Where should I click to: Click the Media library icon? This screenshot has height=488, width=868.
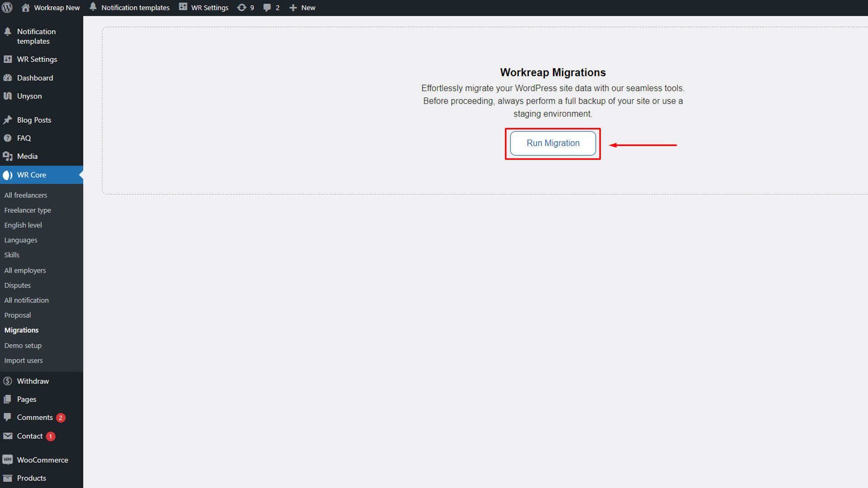[8, 156]
